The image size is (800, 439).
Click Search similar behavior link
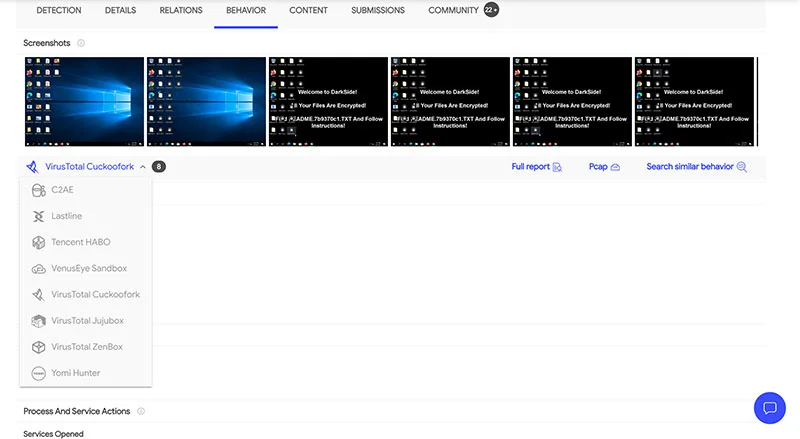[690, 166]
